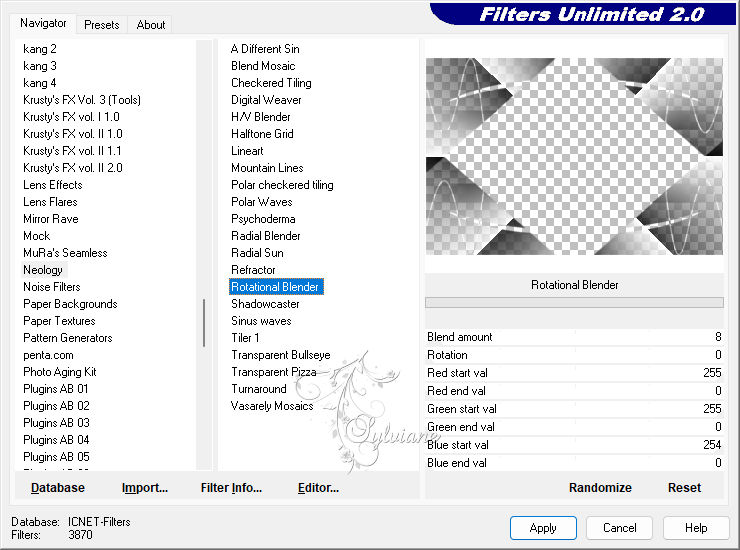Open Filter Info...
This screenshot has height=550, width=740.
[x=231, y=488]
